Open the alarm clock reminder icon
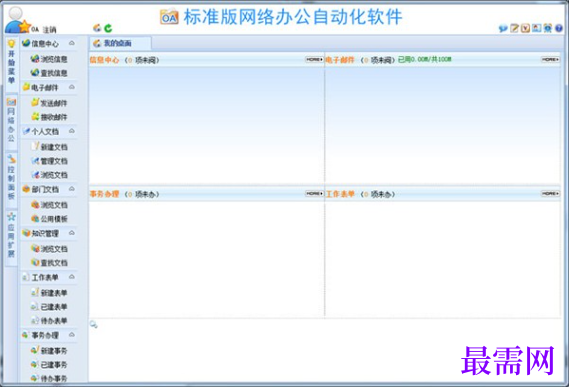This screenshot has height=392, width=573. [547, 28]
